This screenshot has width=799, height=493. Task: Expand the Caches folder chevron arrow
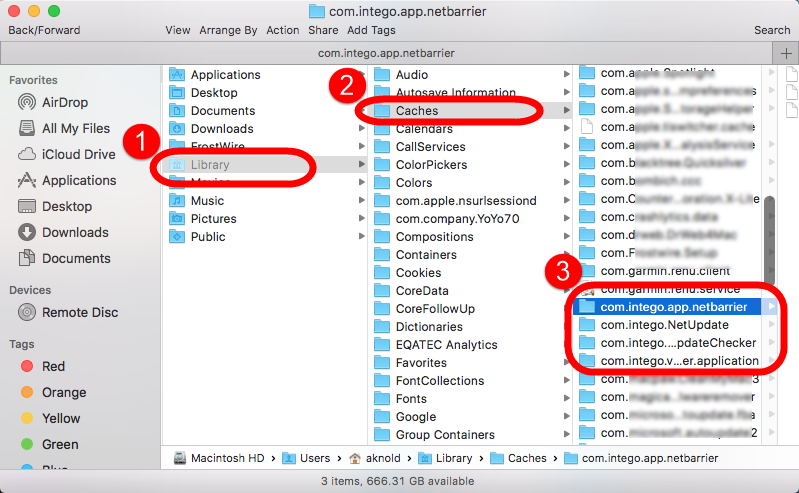(567, 111)
